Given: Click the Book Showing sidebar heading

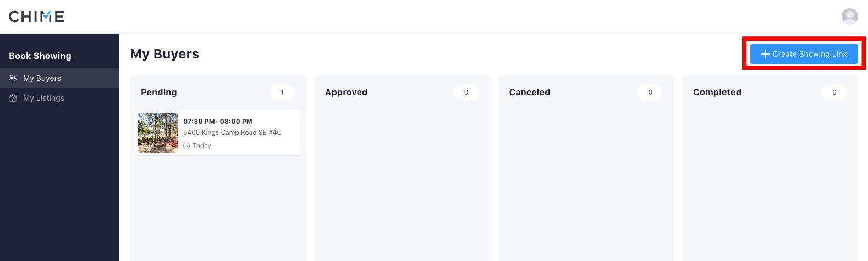Looking at the screenshot, I should [40, 56].
